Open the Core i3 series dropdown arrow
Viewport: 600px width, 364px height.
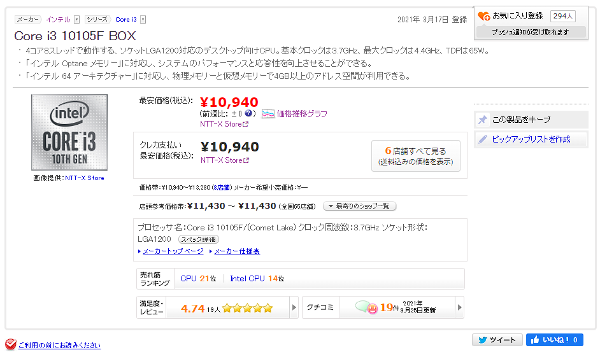(x=143, y=20)
